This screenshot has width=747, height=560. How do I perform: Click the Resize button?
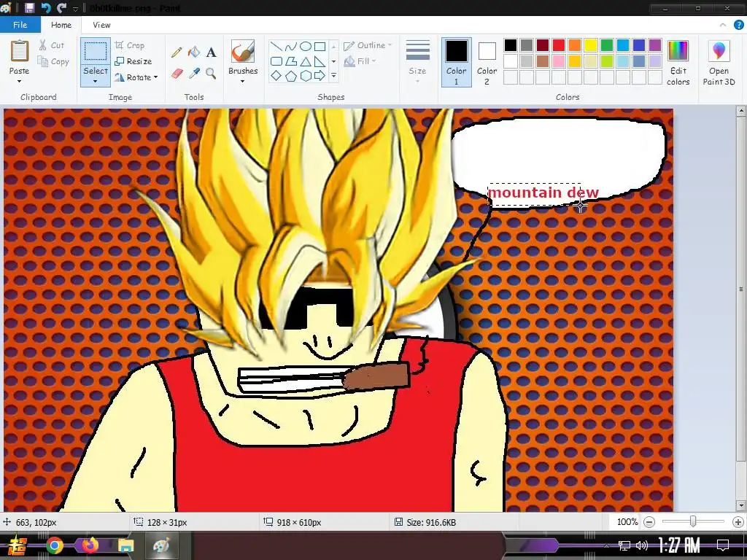tap(133, 61)
